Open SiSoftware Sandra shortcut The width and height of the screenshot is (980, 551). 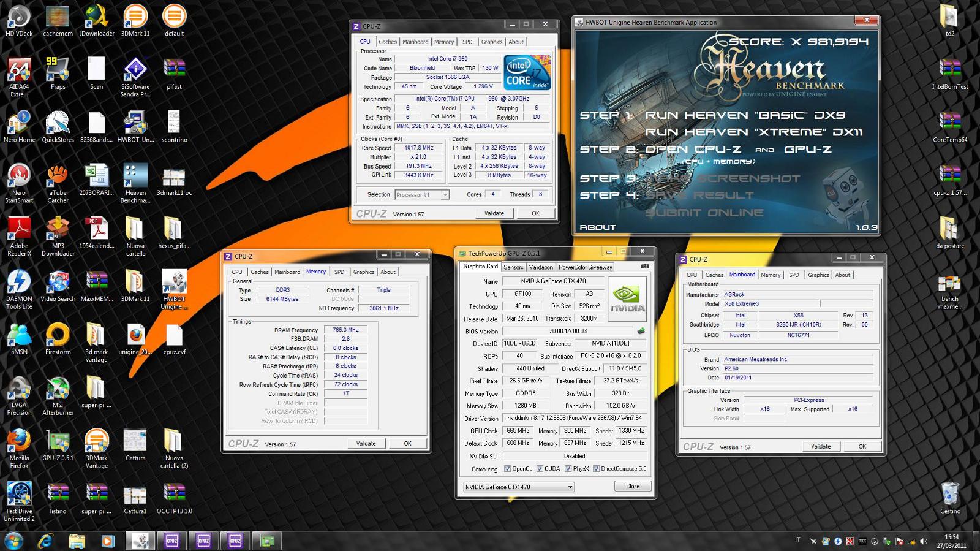tap(135, 77)
